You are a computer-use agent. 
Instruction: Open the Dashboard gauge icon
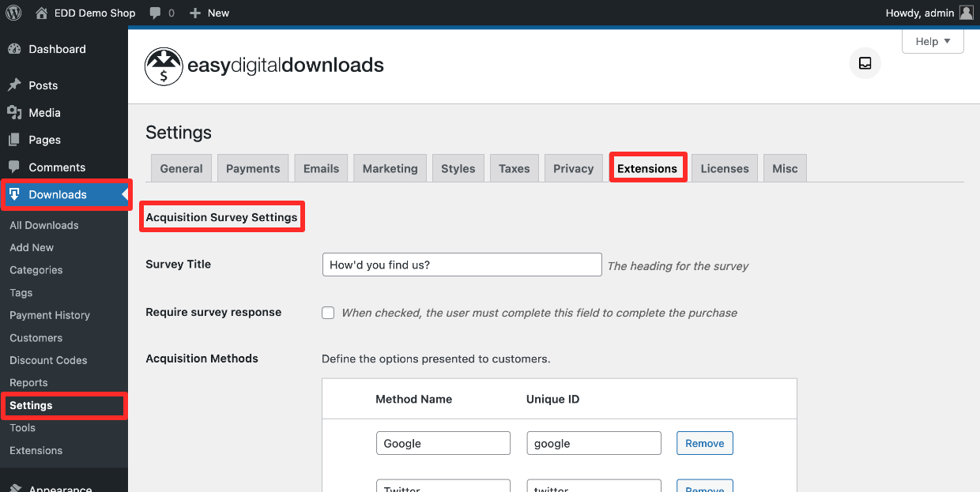pos(14,49)
